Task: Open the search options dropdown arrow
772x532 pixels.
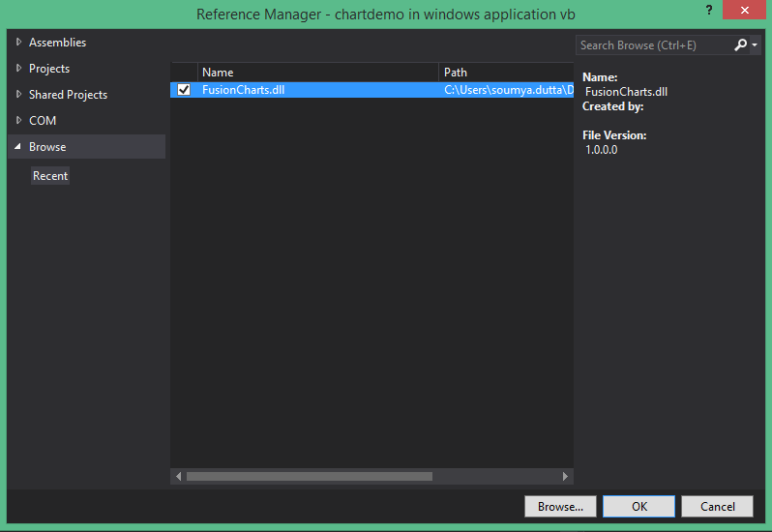Action: click(x=755, y=45)
